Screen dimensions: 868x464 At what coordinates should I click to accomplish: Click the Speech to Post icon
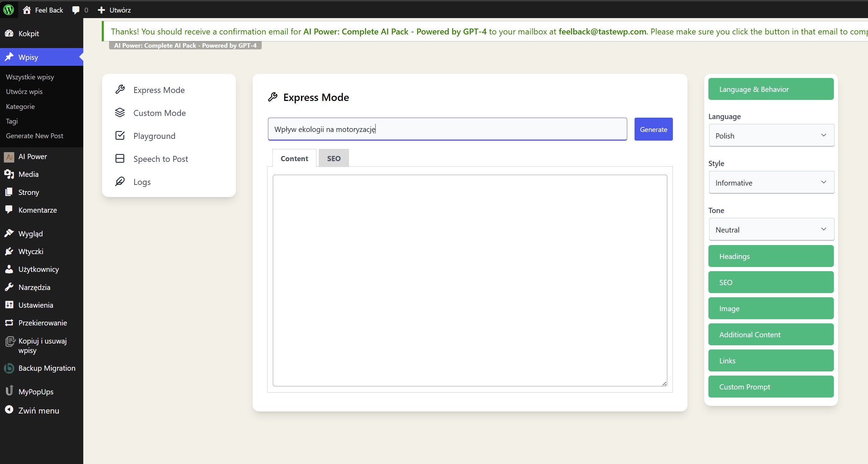point(120,159)
